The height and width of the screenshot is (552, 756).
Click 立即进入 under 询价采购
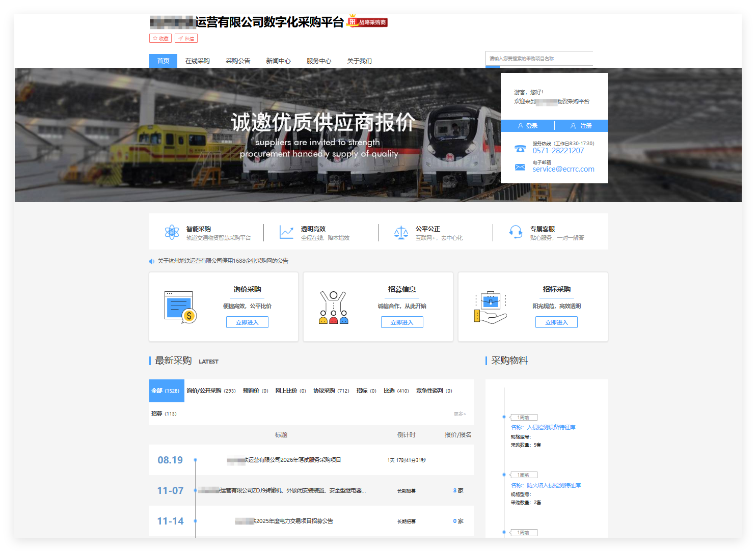247,322
